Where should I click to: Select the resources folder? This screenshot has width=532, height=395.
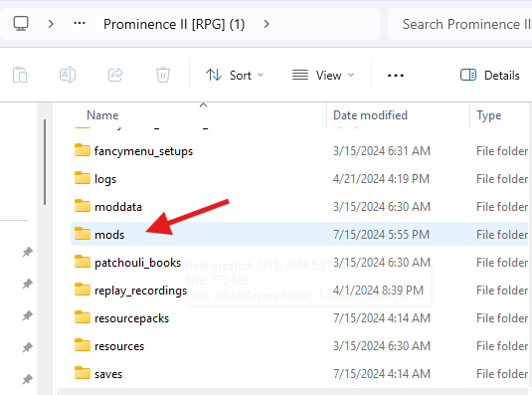pos(299,346)
